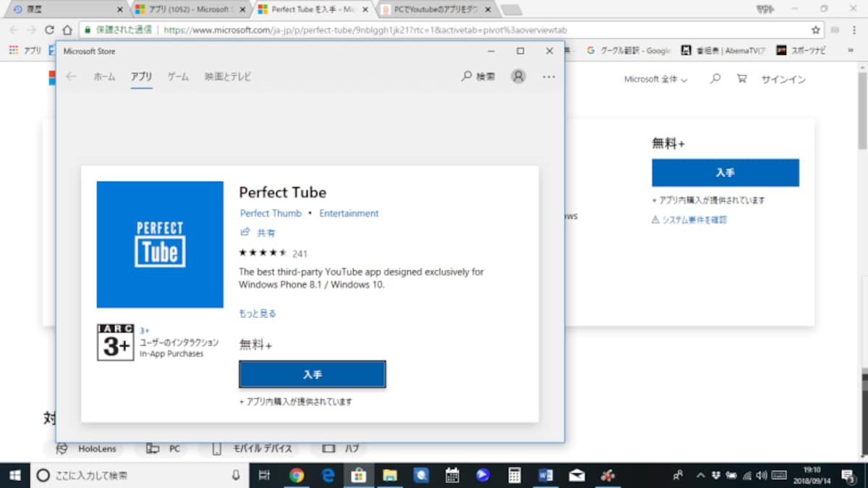Open the Microsoft Store user account icon
Image resolution: width=868 pixels, height=488 pixels.
(519, 76)
